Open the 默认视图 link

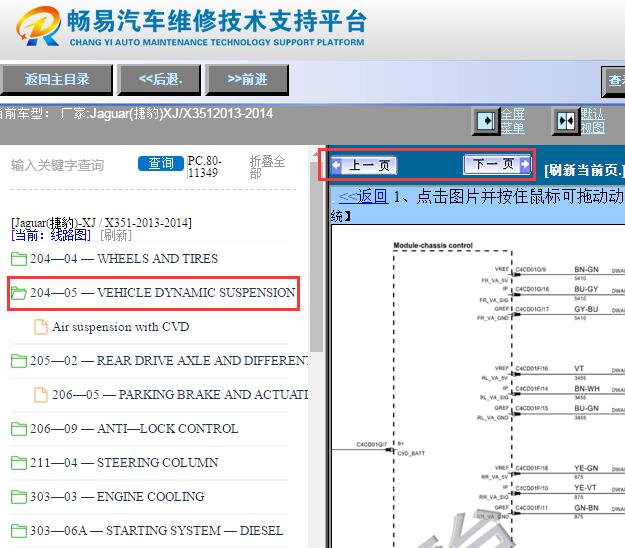click(x=592, y=121)
